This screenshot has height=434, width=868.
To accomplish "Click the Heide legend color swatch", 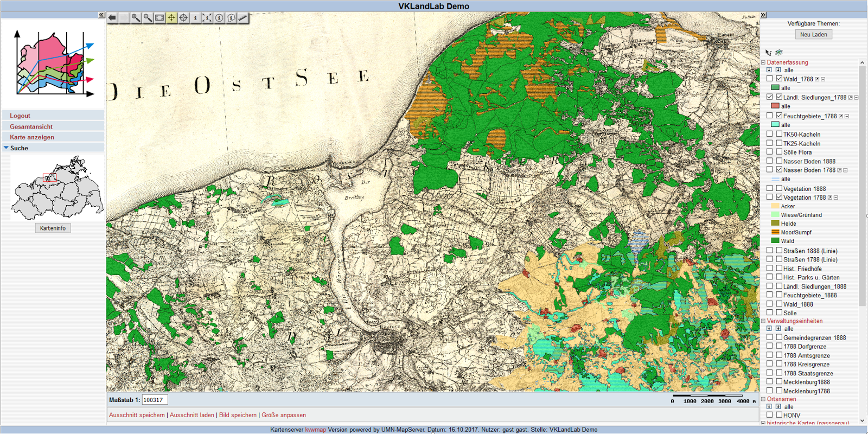I will pos(775,224).
